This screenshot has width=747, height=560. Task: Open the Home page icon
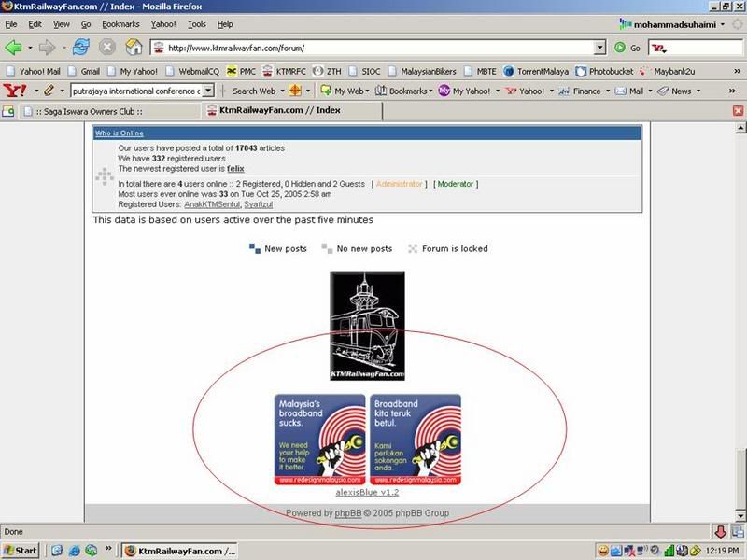click(x=134, y=48)
